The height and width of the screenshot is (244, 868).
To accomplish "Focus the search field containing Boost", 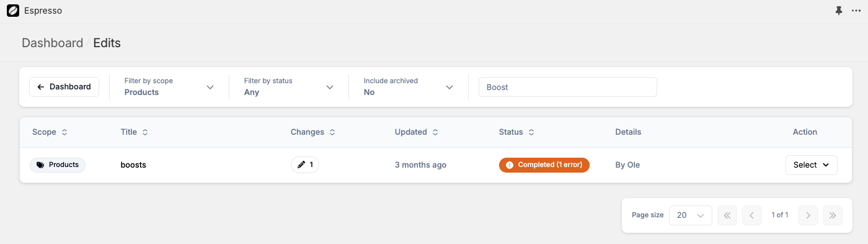I will pyautogui.click(x=567, y=87).
